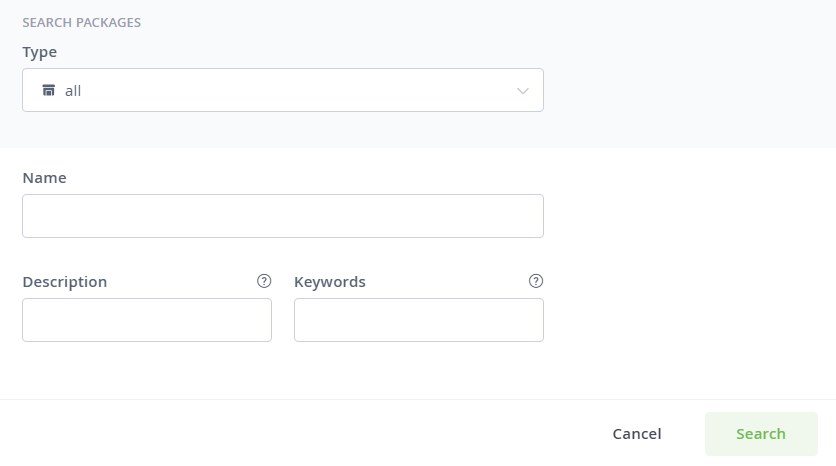The image size is (836, 466).
Task: Click inside the Description input box
Action: tap(147, 320)
